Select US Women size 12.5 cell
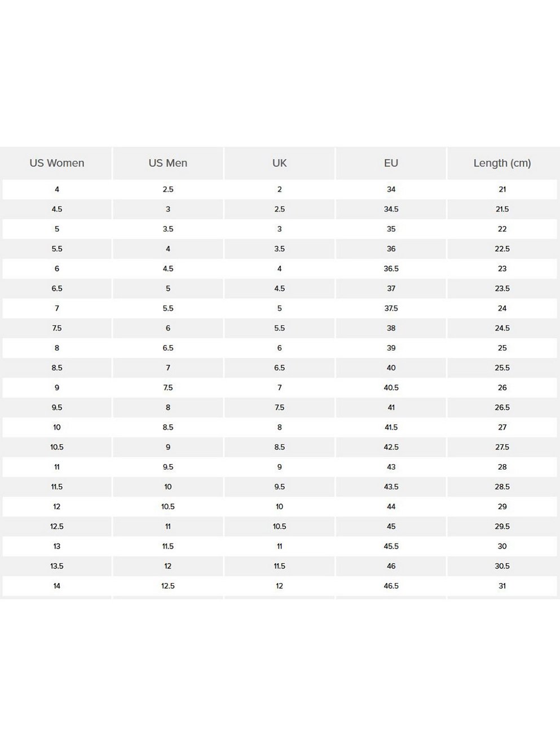Screen dimensions: 560x746 [x=57, y=527]
